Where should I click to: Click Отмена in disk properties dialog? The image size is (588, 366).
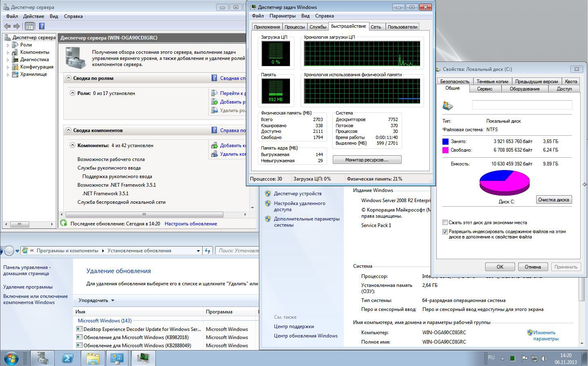533,267
